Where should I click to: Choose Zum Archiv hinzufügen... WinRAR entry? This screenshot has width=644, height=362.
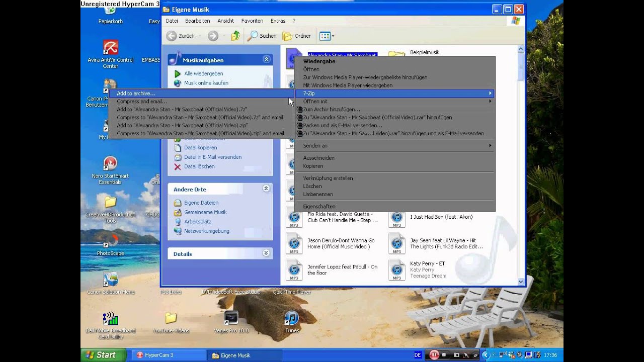(394, 110)
